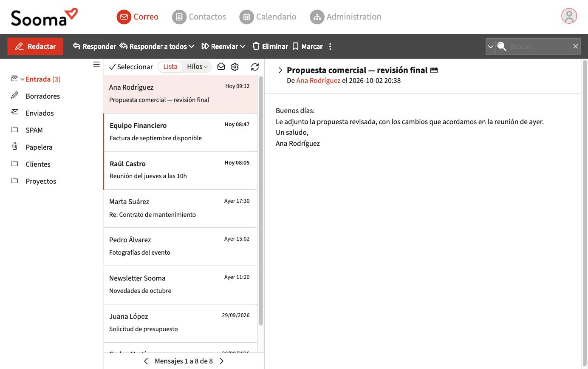Open the Clientes folder
This screenshot has height=369, width=588.
38,164
